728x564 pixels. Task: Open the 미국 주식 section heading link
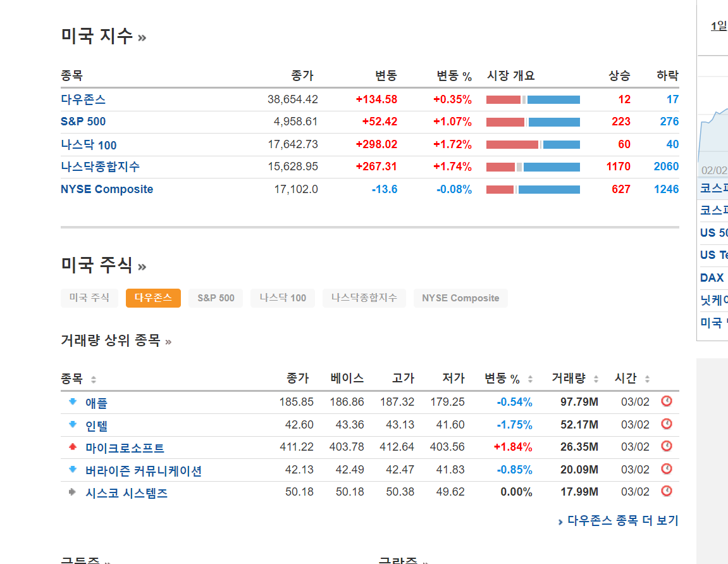pos(104,265)
